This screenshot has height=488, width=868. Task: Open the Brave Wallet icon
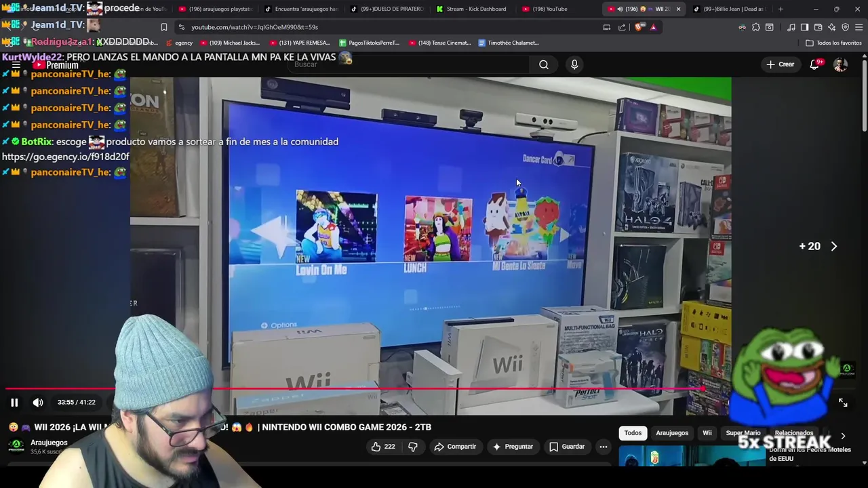(818, 27)
